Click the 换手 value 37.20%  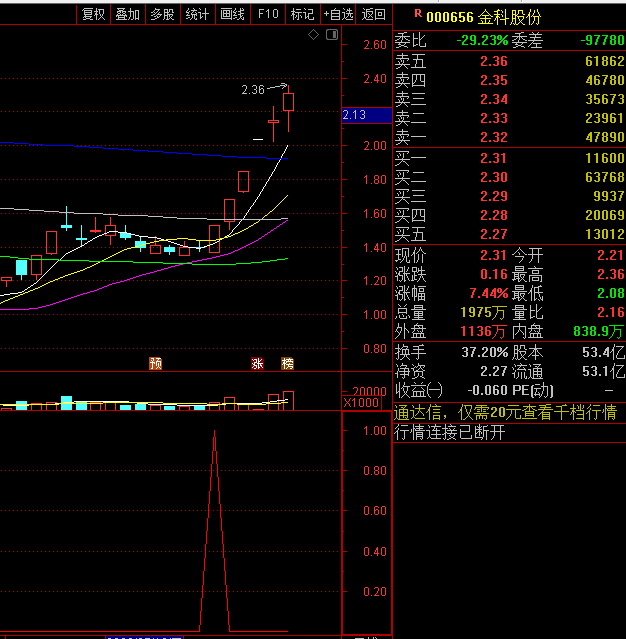coord(485,352)
